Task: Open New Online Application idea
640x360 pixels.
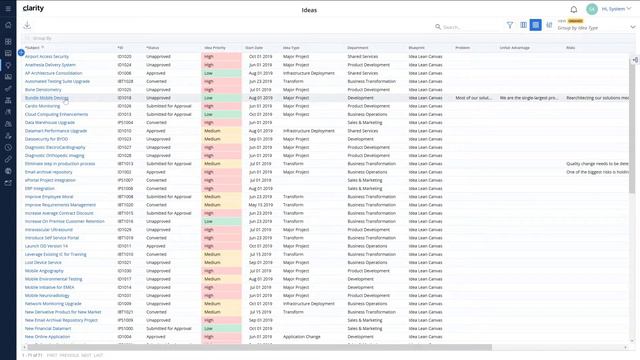Action: click(x=47, y=337)
